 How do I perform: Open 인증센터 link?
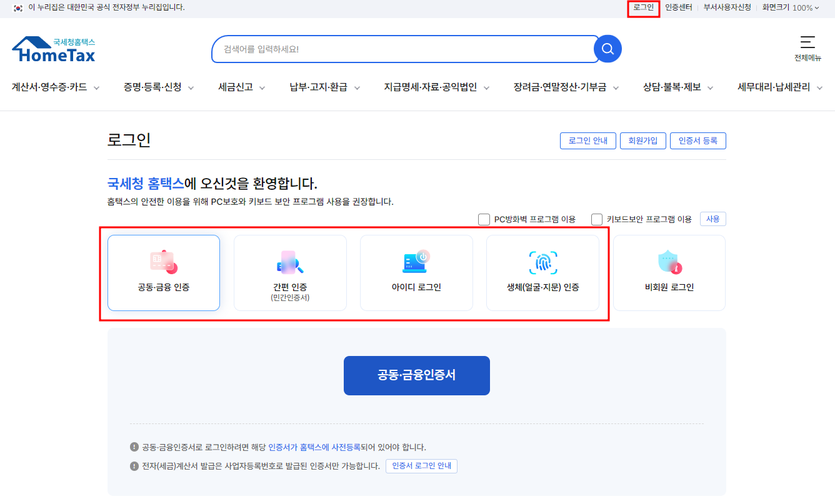678,7
